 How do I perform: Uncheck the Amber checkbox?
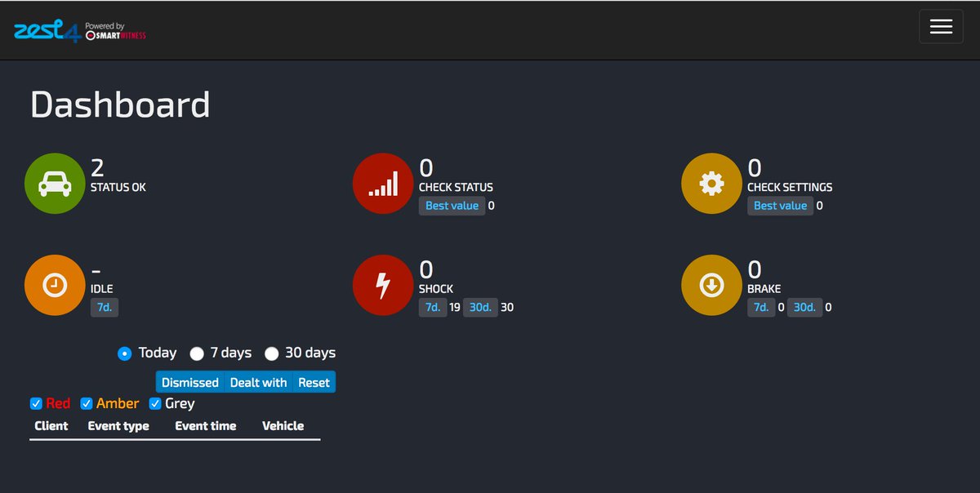point(87,403)
